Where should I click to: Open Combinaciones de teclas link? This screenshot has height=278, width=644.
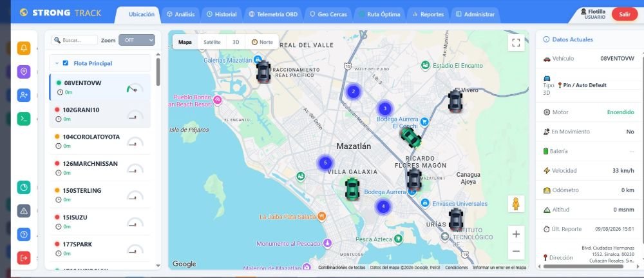tap(342, 267)
